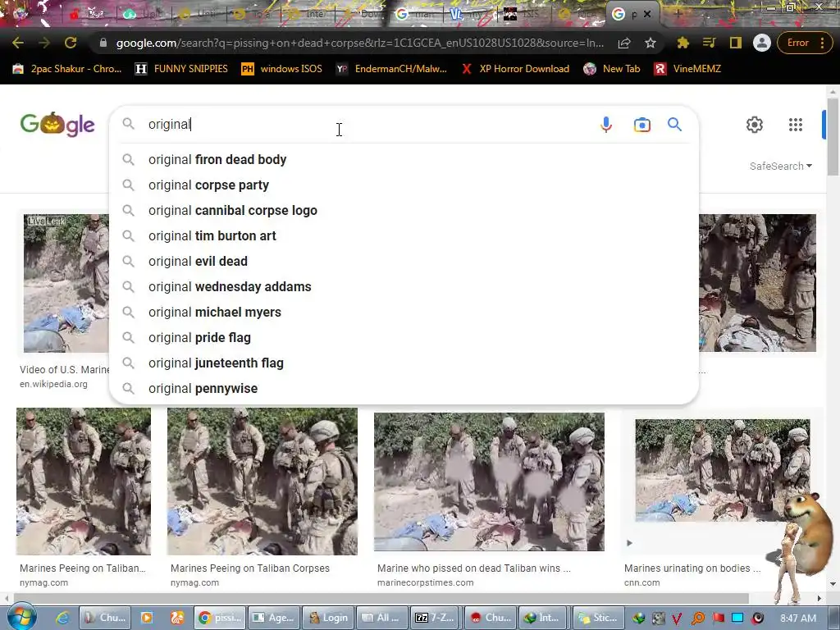Viewport: 840px width, 630px height.
Task: Switch to the Stic... taskbar window
Action: tap(598, 618)
